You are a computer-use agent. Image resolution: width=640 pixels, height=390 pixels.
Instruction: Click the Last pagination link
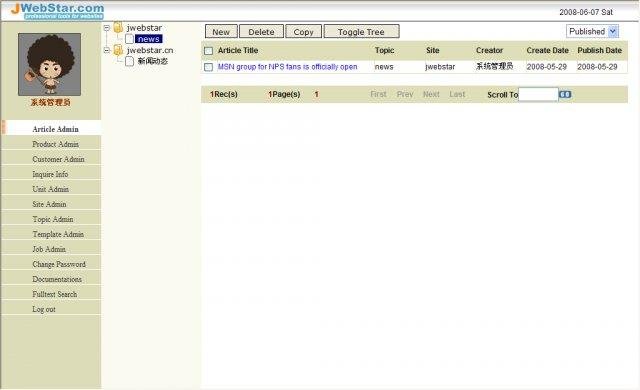click(457, 94)
